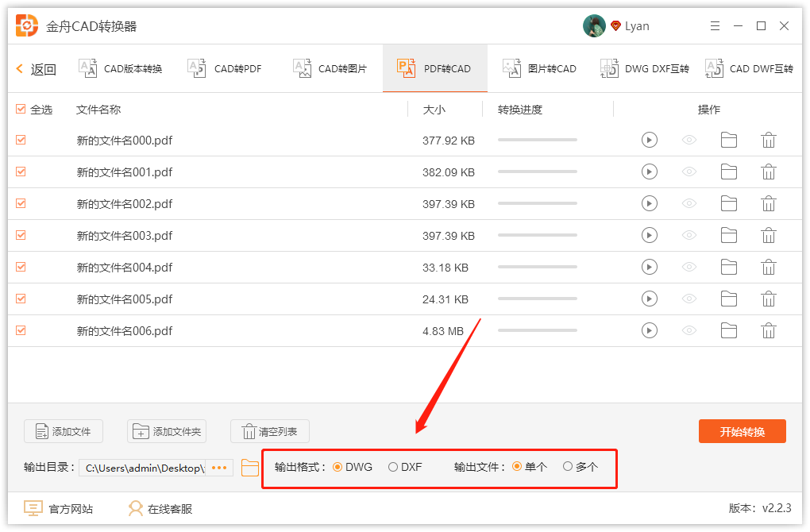
Task: Uncheck the 全选 select all checkbox
Action: [21, 109]
